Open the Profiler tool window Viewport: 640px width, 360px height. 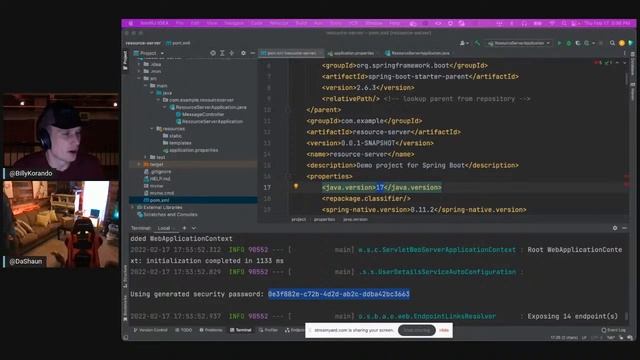point(268,330)
